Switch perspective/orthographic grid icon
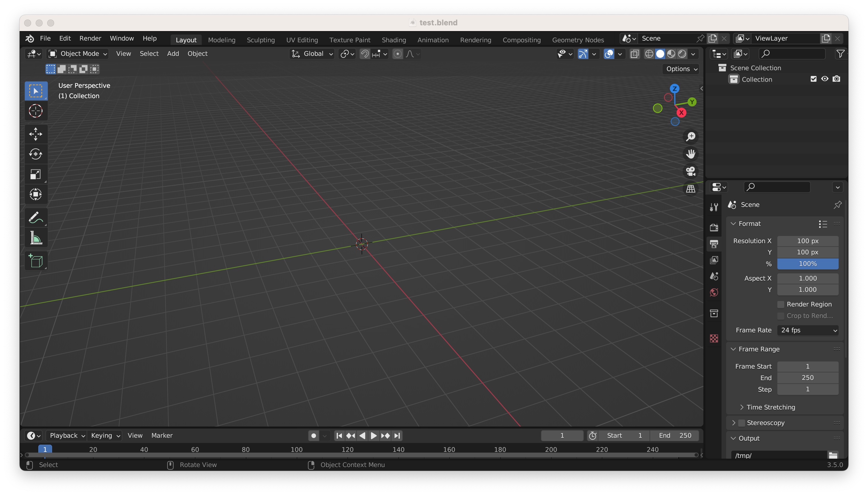Viewport: 868px width, 495px height. click(x=690, y=189)
